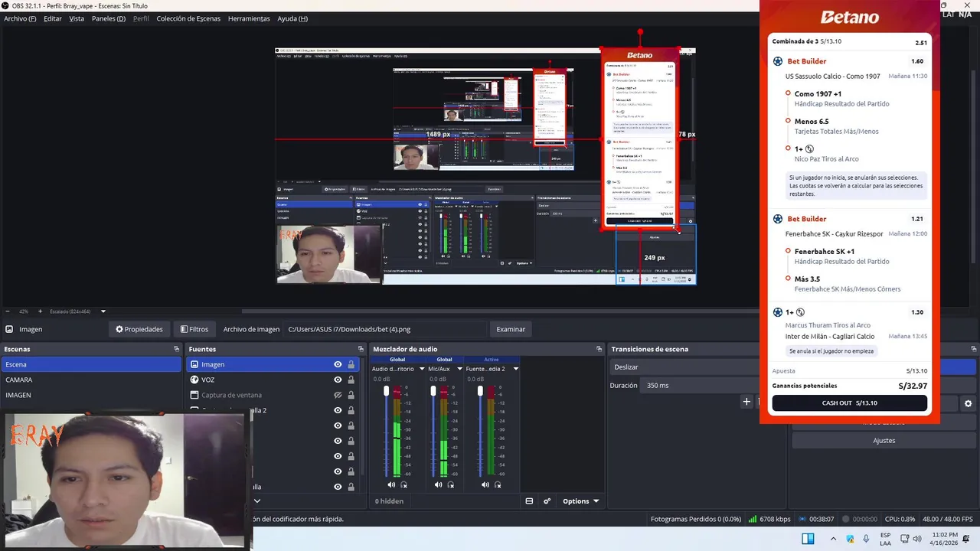
Task: Click the CASH OUT S/13.10 Betano button
Action: 849,403
